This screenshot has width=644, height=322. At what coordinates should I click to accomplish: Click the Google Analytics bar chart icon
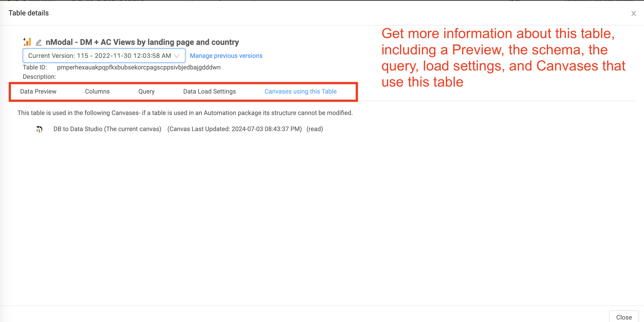click(27, 42)
